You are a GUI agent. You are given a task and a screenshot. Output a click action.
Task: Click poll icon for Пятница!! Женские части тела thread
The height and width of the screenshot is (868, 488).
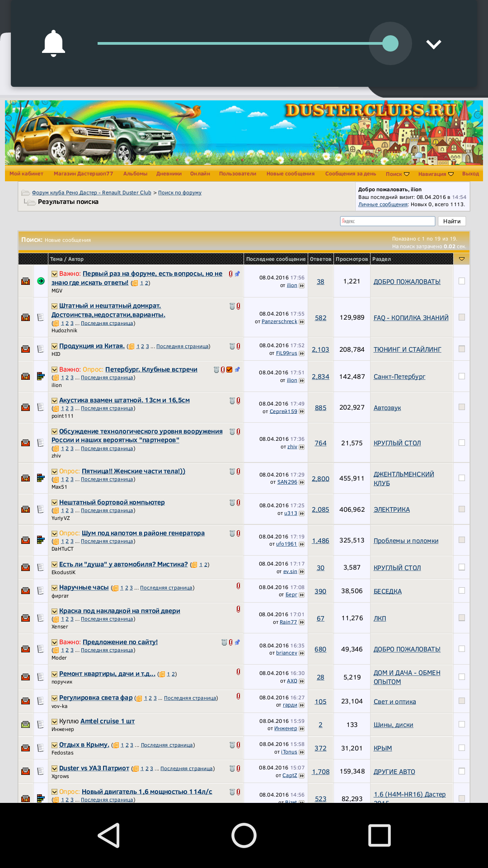41,478
